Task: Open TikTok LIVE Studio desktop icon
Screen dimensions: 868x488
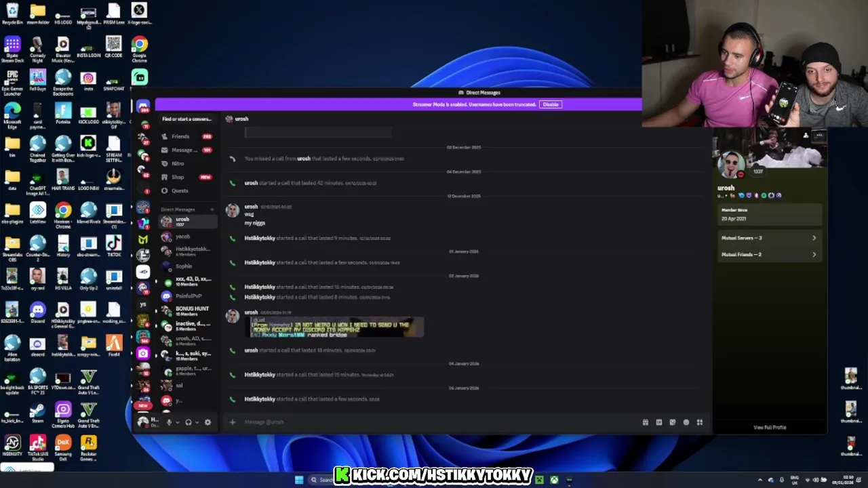Action: [38, 448]
